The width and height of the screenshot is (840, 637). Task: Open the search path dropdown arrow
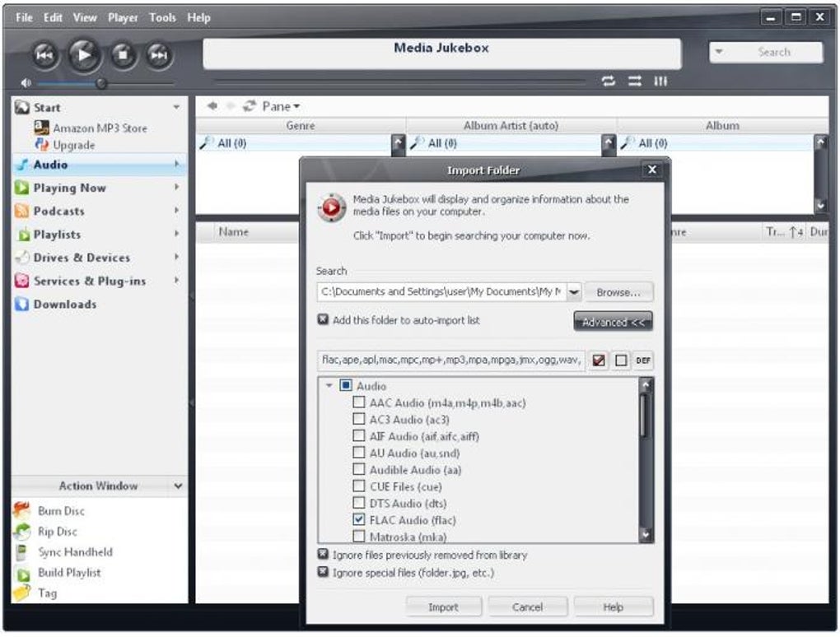pos(574,292)
